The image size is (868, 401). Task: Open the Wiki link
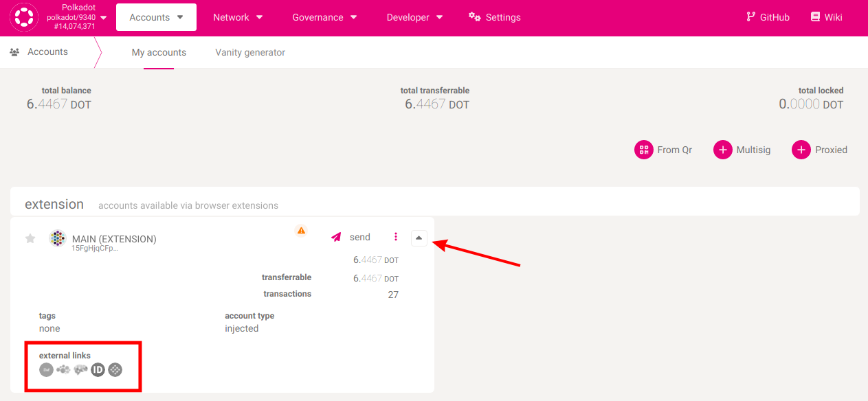point(826,17)
